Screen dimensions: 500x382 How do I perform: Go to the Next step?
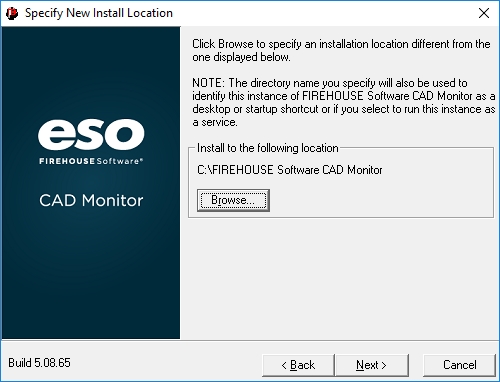click(x=372, y=365)
